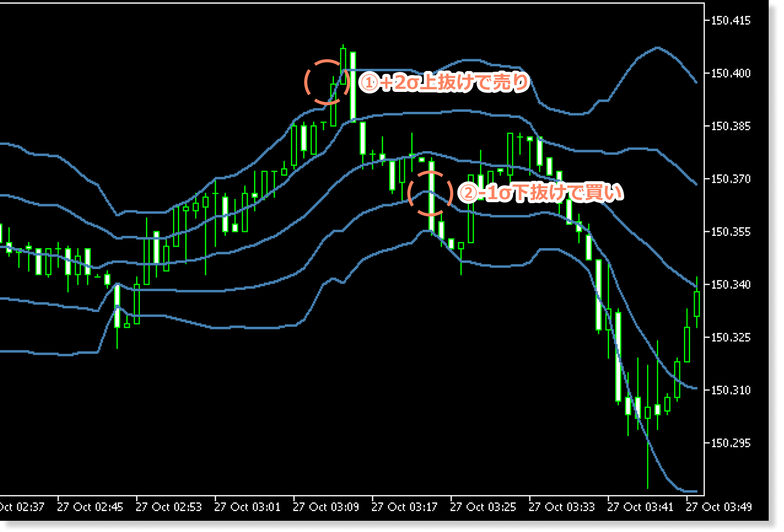Click the 150.385 price axis value
Image resolution: width=784 pixels, height=532 pixels.
click(x=730, y=126)
